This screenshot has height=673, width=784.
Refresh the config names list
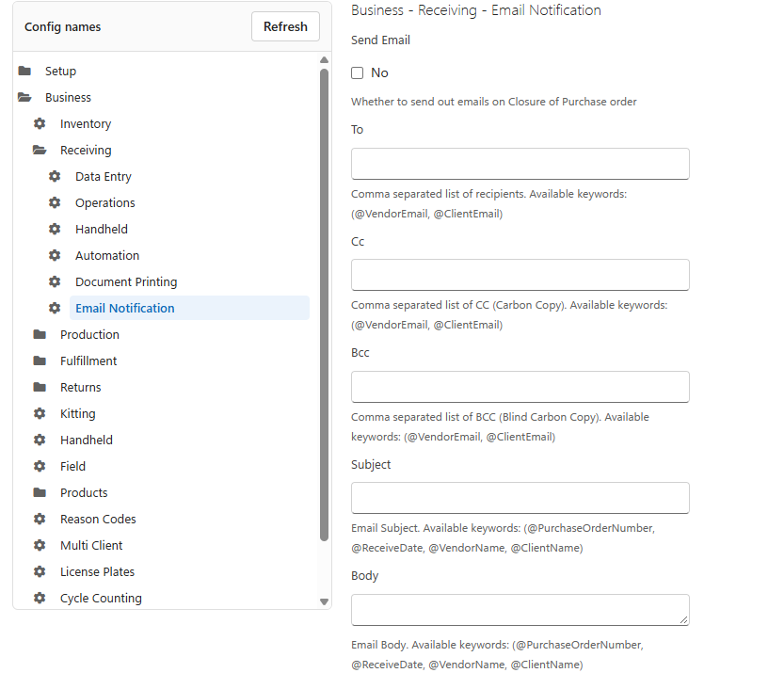tap(285, 26)
